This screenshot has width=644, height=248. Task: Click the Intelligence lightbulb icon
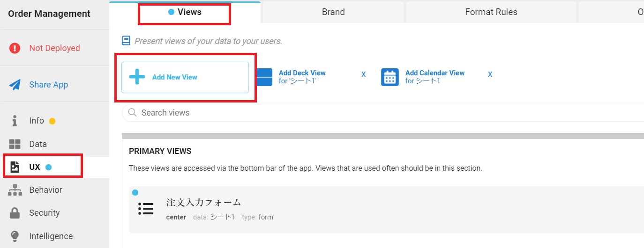pyautogui.click(x=15, y=236)
